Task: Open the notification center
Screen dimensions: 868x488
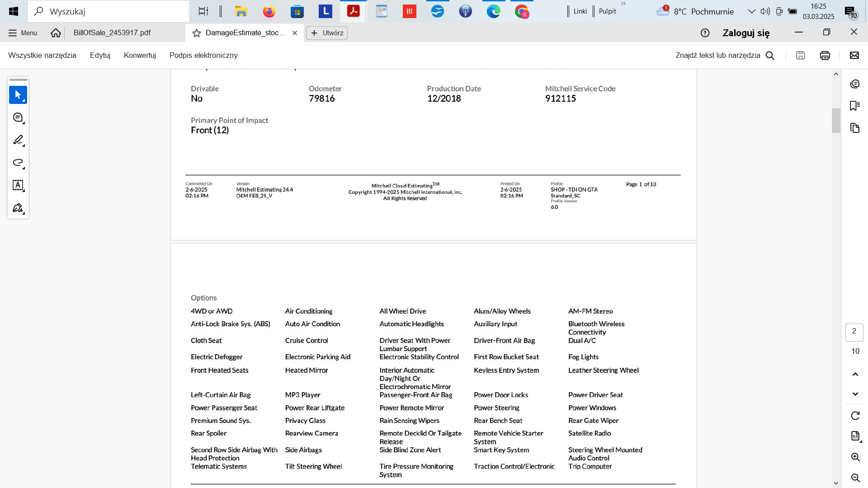Action: coord(851,11)
